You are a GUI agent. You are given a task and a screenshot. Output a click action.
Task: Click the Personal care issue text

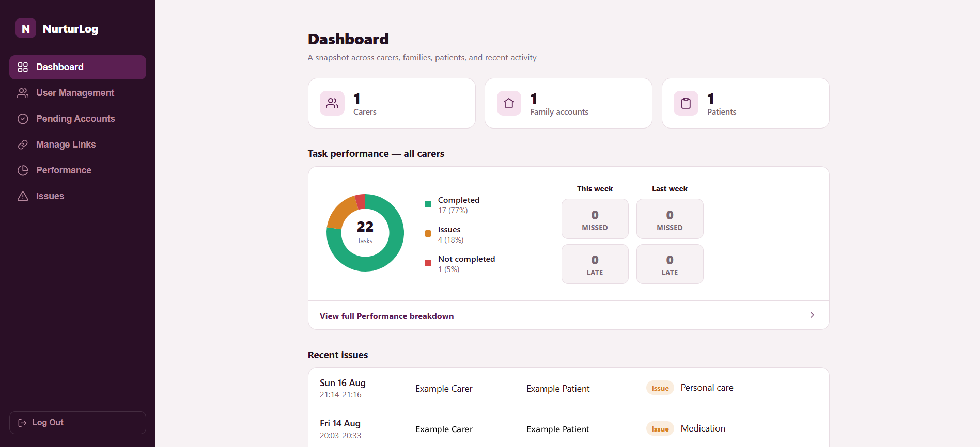707,388
